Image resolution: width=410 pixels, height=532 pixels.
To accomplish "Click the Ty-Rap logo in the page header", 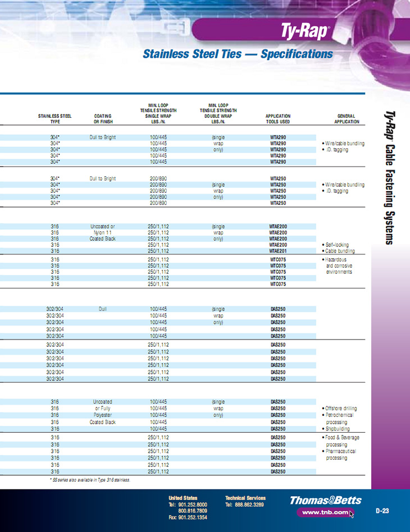I will [x=305, y=30].
